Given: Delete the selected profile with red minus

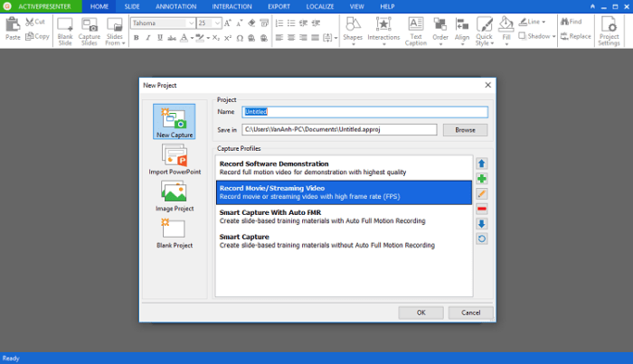Looking at the screenshot, I should 481,209.
